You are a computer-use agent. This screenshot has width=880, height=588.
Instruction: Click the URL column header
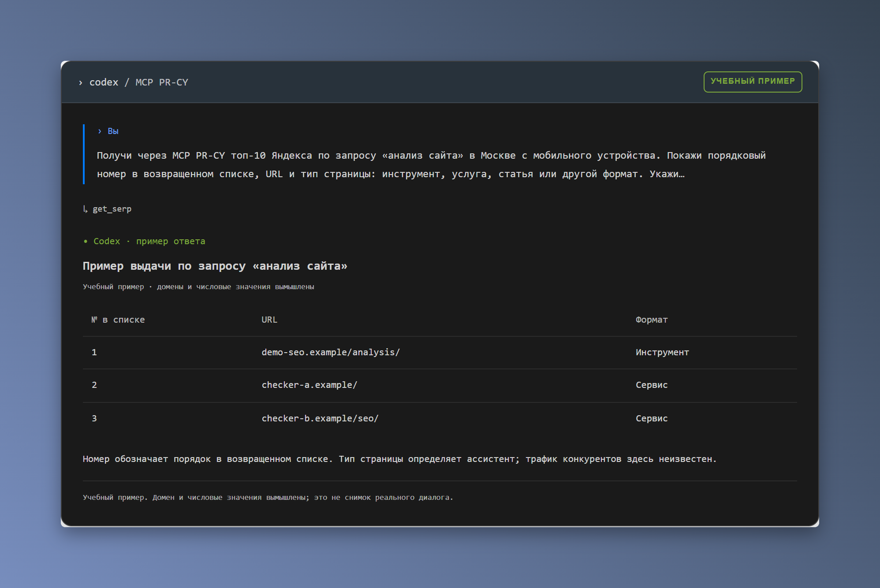coord(269,320)
